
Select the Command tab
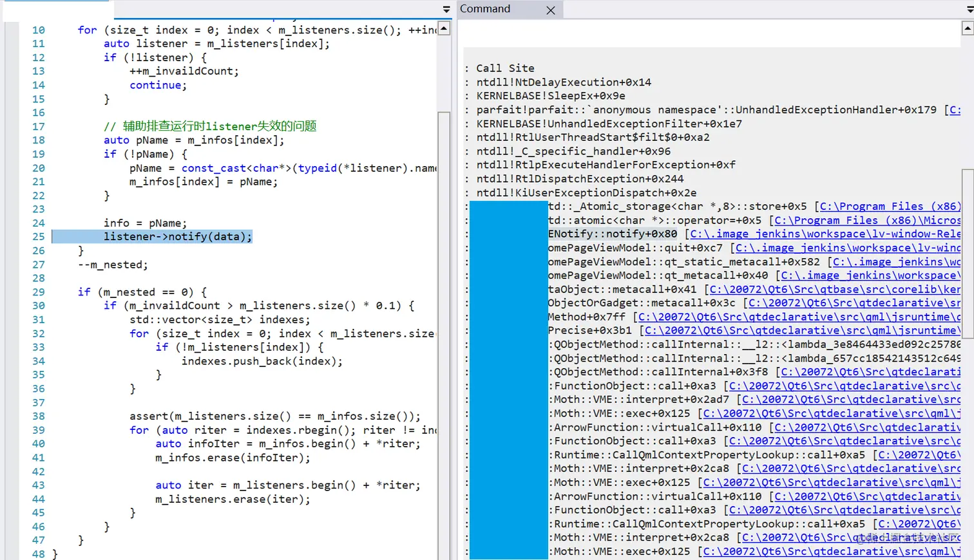pyautogui.click(x=485, y=9)
